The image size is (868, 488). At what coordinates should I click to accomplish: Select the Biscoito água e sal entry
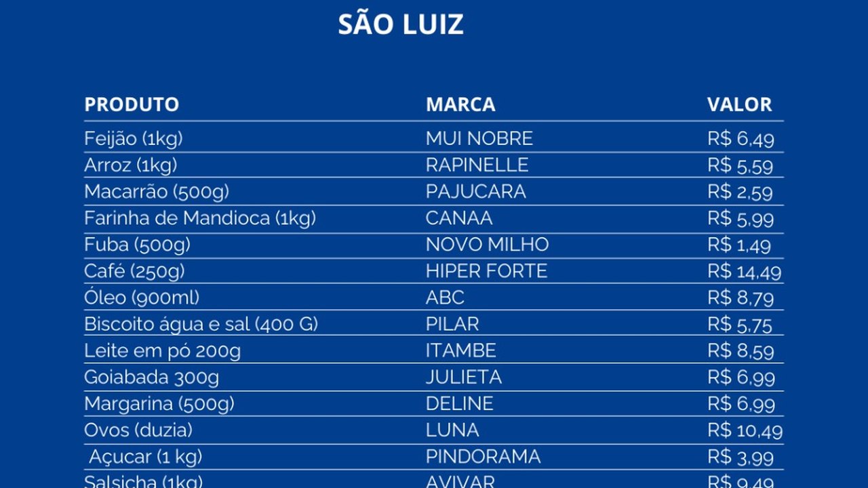[x=201, y=324]
